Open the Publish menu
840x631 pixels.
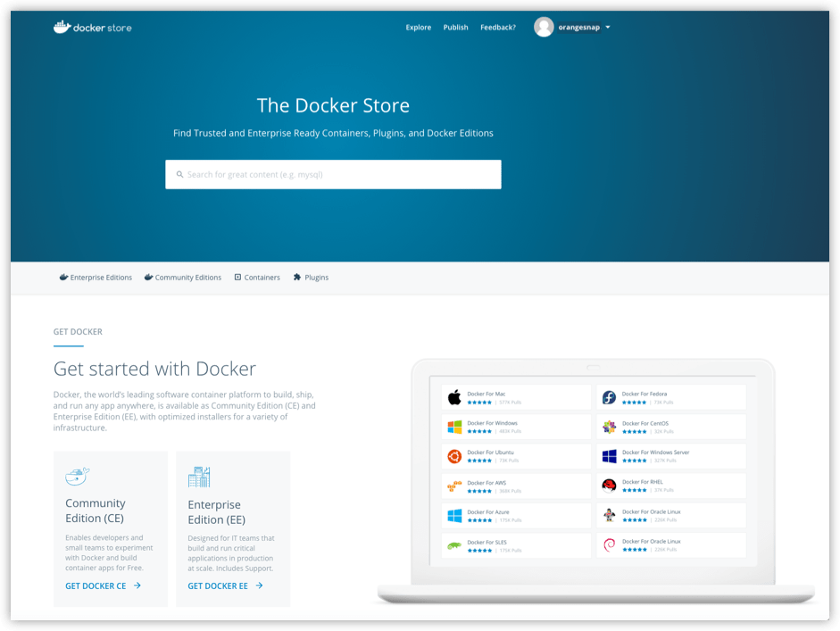point(455,27)
